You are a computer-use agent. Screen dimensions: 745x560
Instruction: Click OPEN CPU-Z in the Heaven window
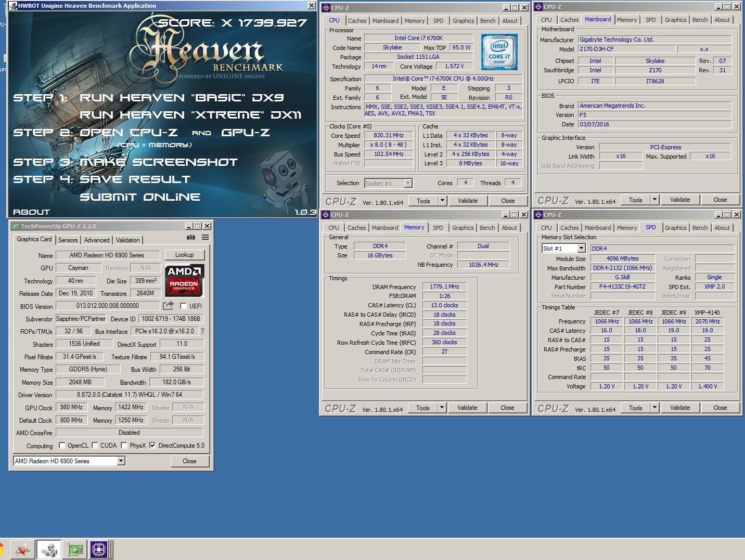(x=129, y=133)
